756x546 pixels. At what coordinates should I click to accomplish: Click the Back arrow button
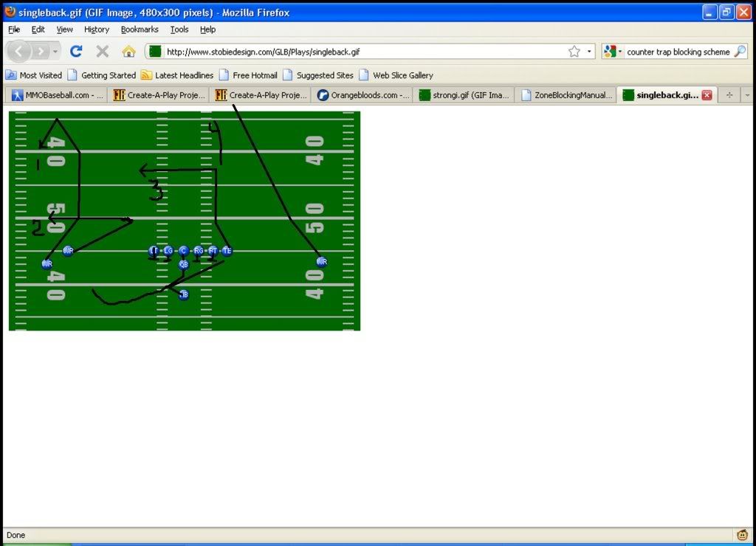click(x=19, y=52)
